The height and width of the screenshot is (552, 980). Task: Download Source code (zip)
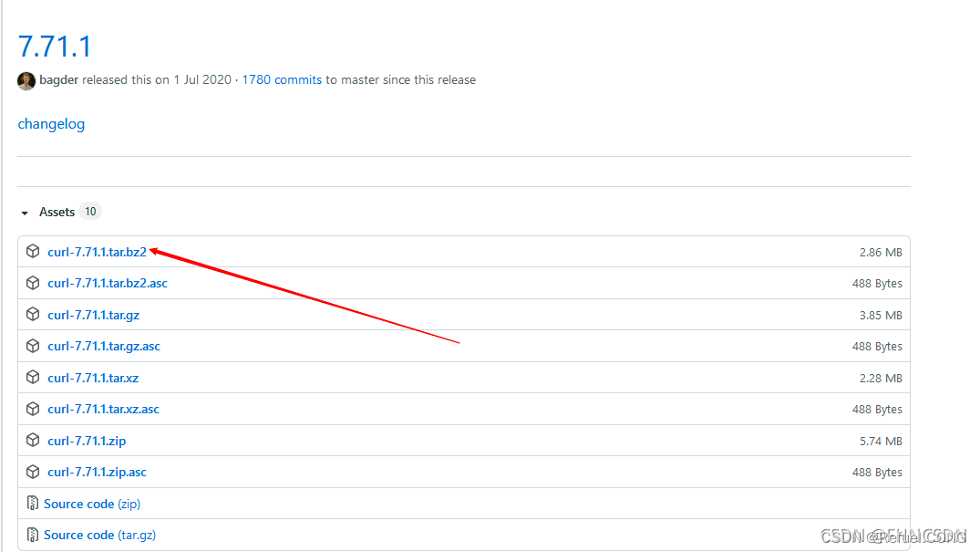pos(92,504)
